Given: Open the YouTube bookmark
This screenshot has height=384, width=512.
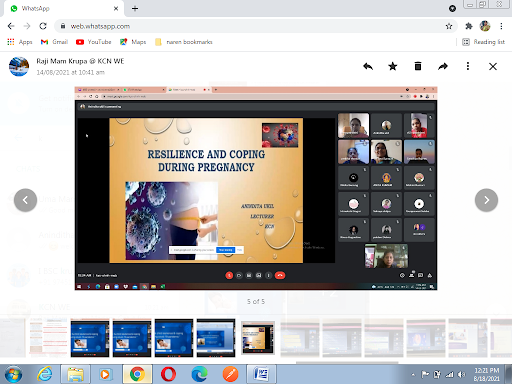Looking at the screenshot, I should point(94,42).
